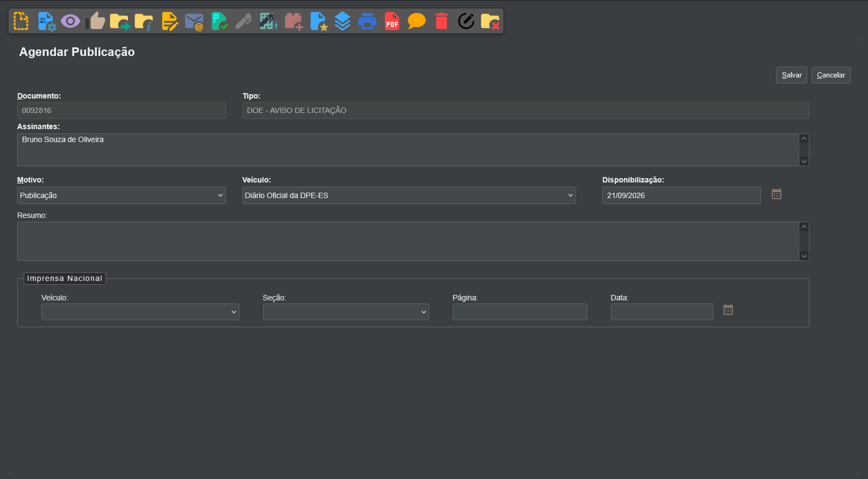Viewport: 868px width, 479px height.
Task: Open the Veículo dropdown showing Diário Oficial da DPE-ES
Action: coord(409,195)
